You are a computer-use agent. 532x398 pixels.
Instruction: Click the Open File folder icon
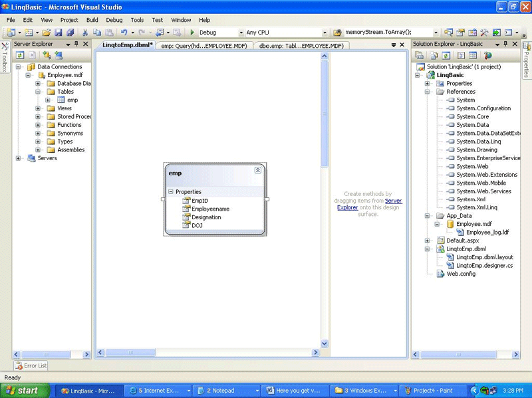click(47, 32)
